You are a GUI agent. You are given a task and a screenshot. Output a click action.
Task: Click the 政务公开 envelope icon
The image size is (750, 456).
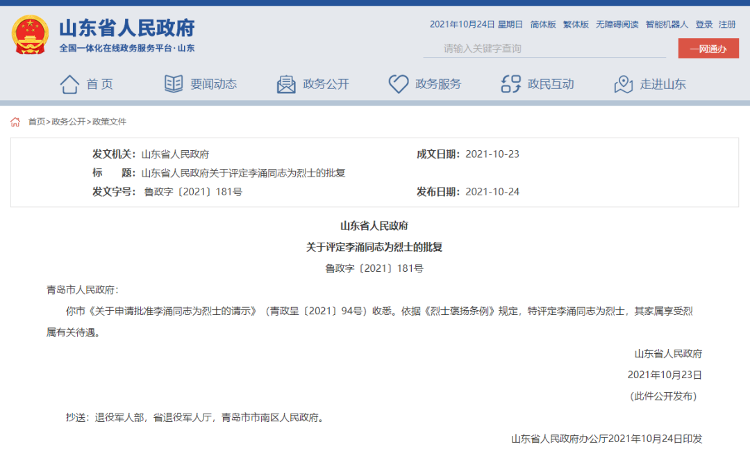[286, 84]
